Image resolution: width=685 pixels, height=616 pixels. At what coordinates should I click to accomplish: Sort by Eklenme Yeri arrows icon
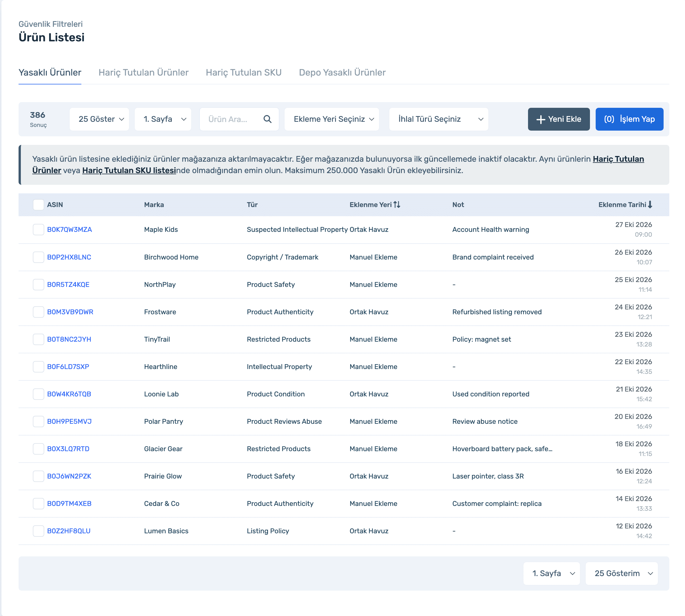pyautogui.click(x=397, y=204)
